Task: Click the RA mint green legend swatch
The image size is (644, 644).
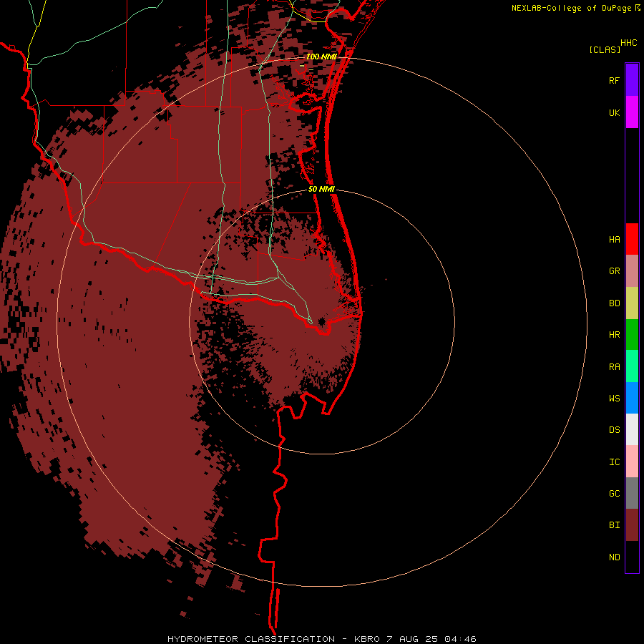Action: (x=632, y=366)
